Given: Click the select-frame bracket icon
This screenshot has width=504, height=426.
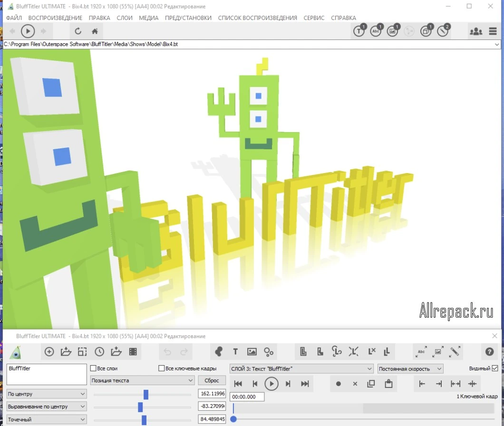Looking at the screenshot, I should point(82,352).
